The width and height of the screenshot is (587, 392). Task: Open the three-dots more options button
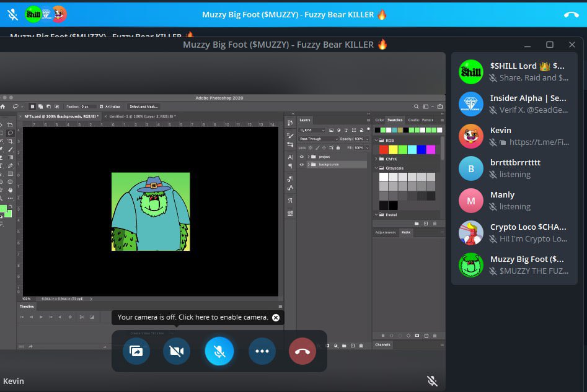pyautogui.click(x=262, y=351)
